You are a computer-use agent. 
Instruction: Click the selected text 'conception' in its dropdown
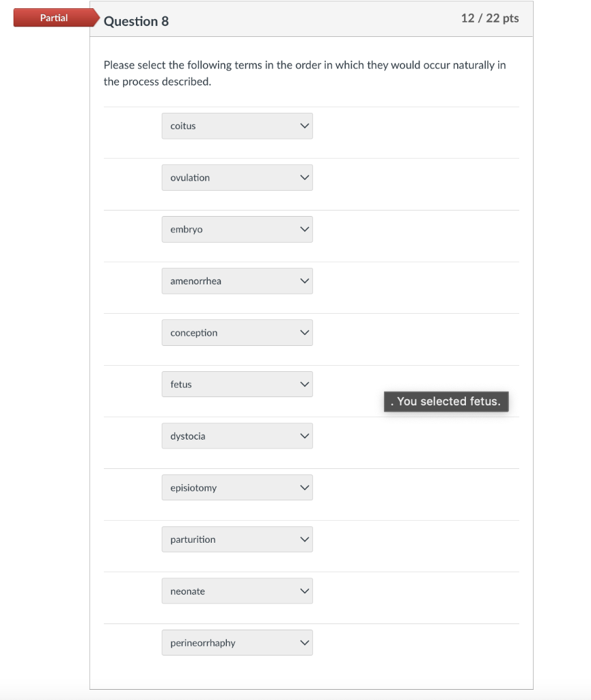pos(194,333)
